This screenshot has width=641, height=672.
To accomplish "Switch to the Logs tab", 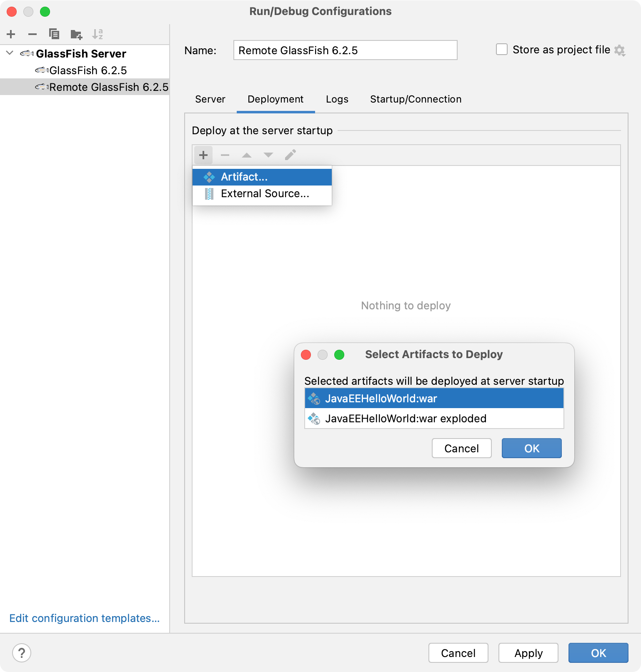I will point(337,99).
